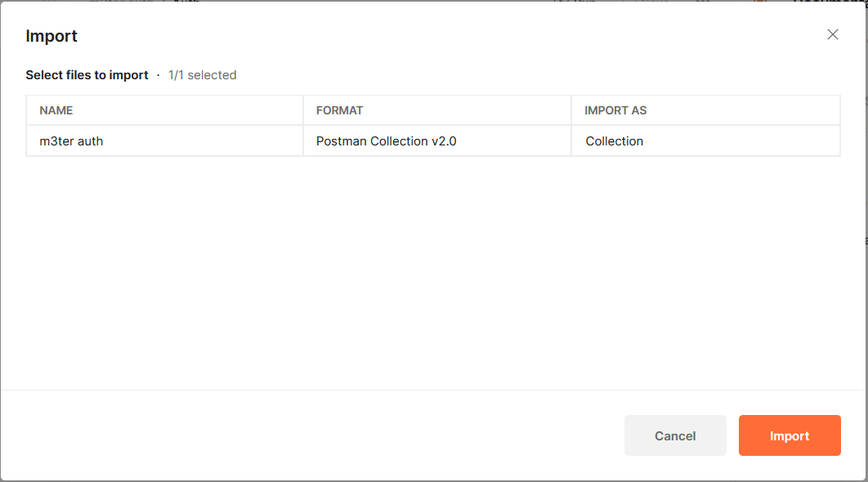
Task: Click the FORMAT column header
Action: [x=339, y=110]
